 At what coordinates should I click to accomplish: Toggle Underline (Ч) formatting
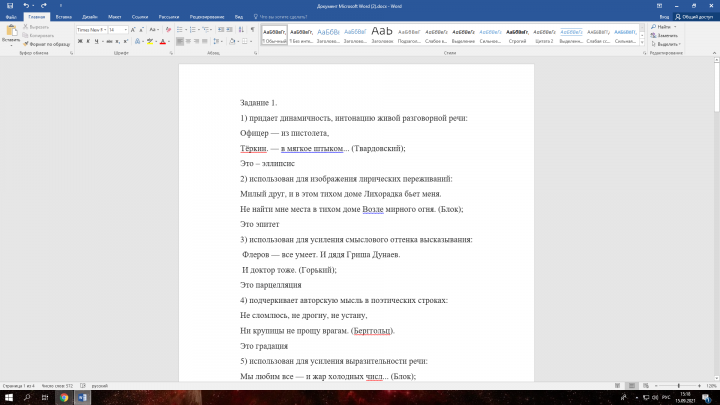96,41
